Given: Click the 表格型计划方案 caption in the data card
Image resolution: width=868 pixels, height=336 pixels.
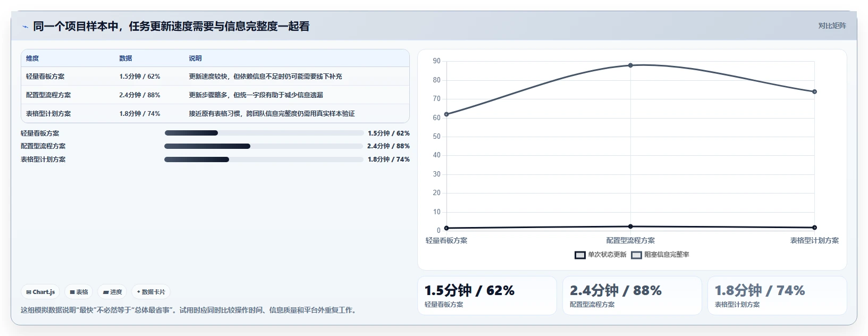Looking at the screenshot, I should click(x=737, y=305).
